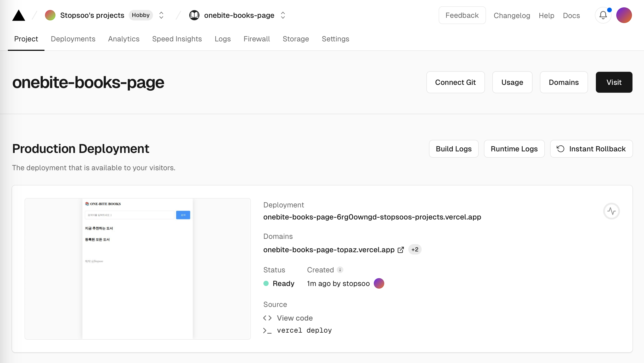Viewport: 644px width, 363px height.
Task: Switch to the Deployments tab
Action: coord(73,39)
